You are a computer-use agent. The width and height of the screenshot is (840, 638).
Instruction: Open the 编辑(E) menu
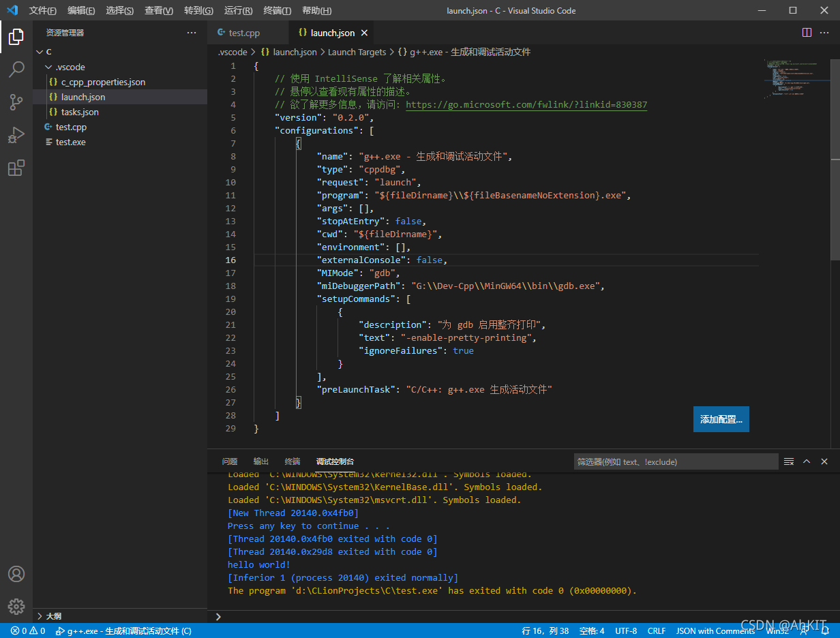(x=81, y=10)
